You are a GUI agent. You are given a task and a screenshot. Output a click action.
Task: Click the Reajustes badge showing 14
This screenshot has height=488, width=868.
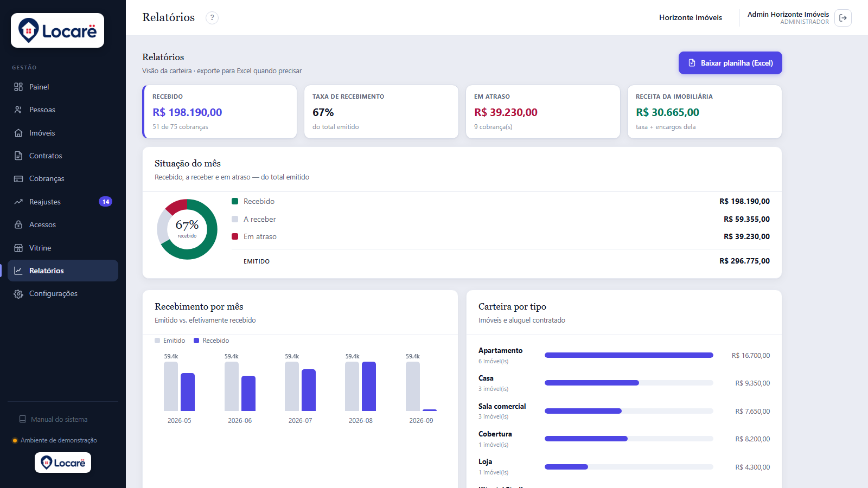click(x=105, y=202)
